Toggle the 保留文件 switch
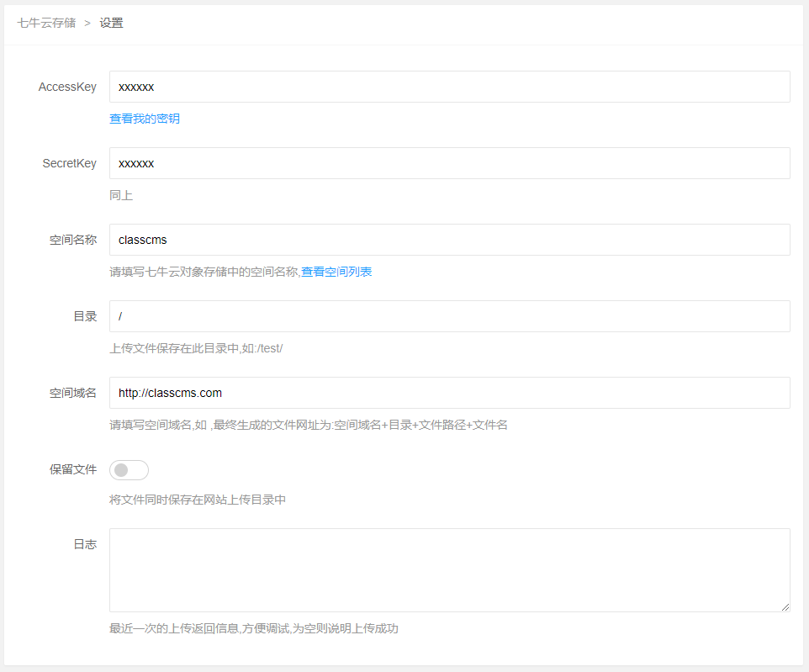This screenshot has width=809, height=672. point(129,470)
